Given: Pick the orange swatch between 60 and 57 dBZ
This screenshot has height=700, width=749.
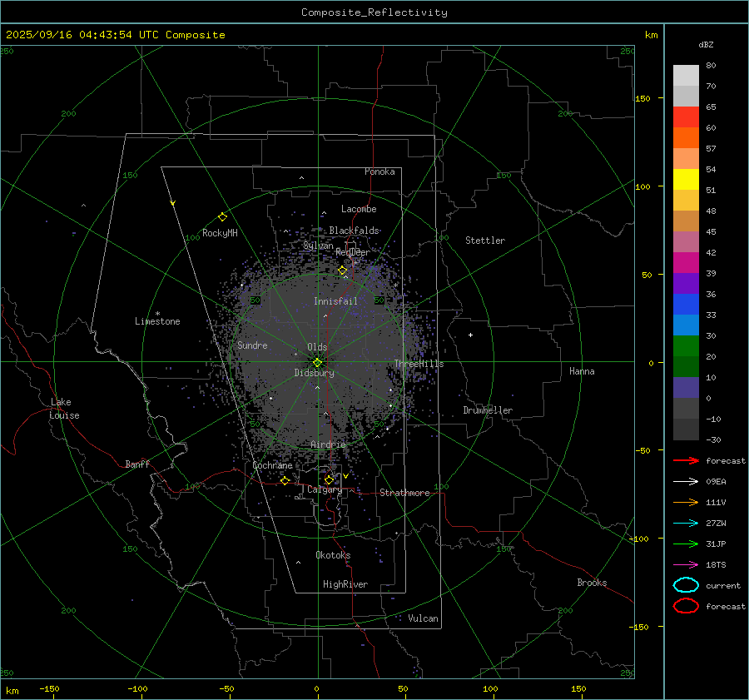Looking at the screenshot, I should (686, 138).
